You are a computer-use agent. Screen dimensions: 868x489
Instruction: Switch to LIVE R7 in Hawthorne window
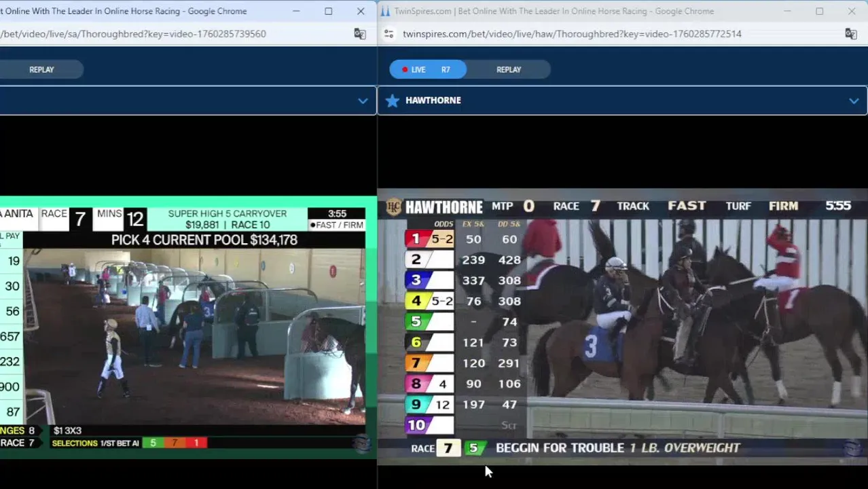click(428, 69)
